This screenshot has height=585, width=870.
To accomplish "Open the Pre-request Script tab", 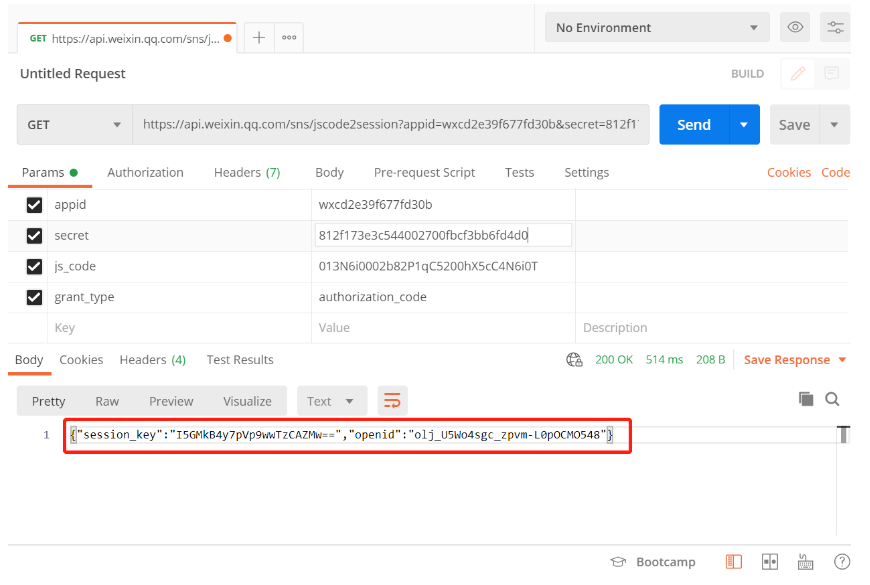I will coord(424,173).
